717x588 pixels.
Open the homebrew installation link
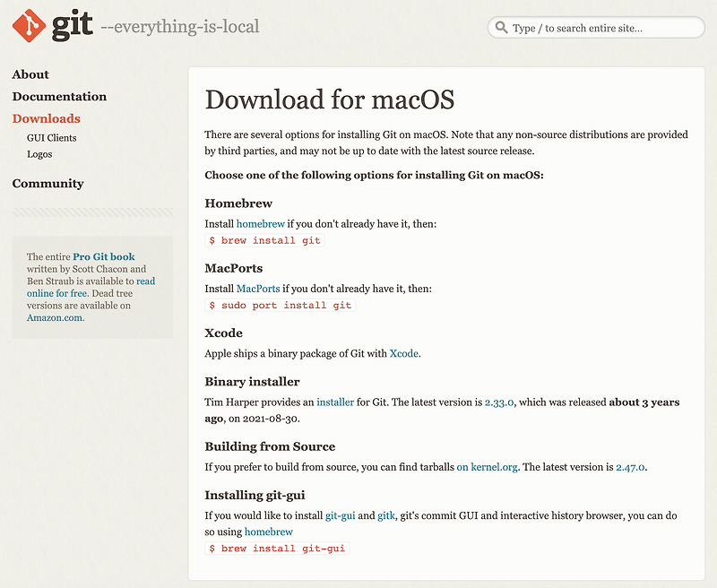261,223
